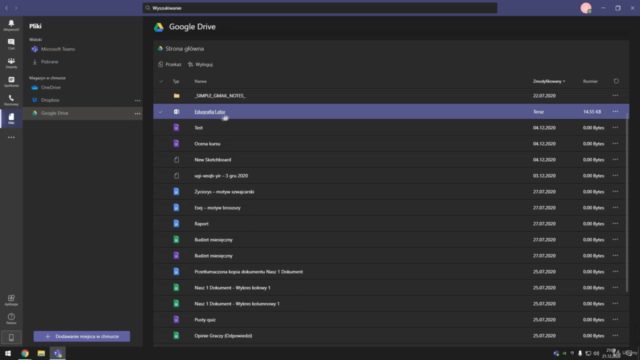Open the Windows Start menu

(x=8, y=353)
